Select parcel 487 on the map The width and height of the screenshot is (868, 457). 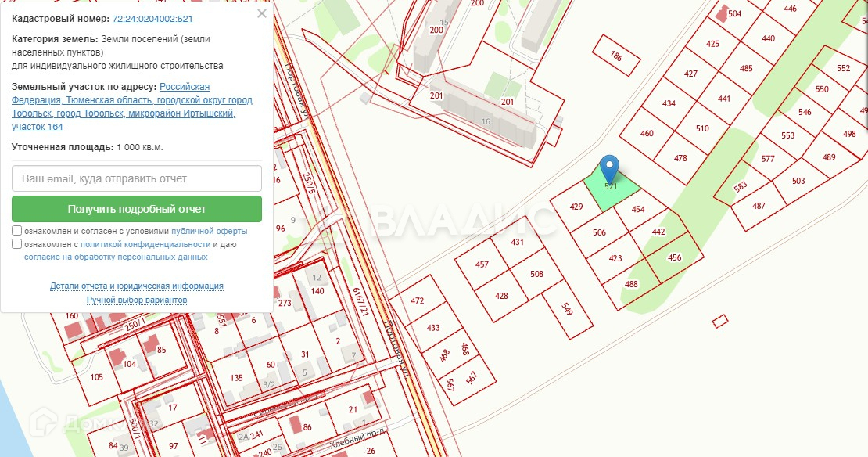tap(759, 207)
